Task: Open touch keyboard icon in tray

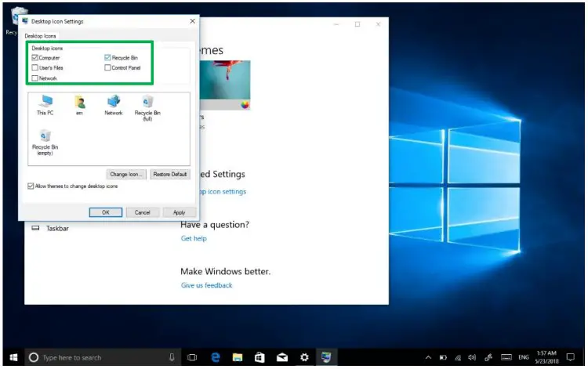Action: [x=506, y=357]
